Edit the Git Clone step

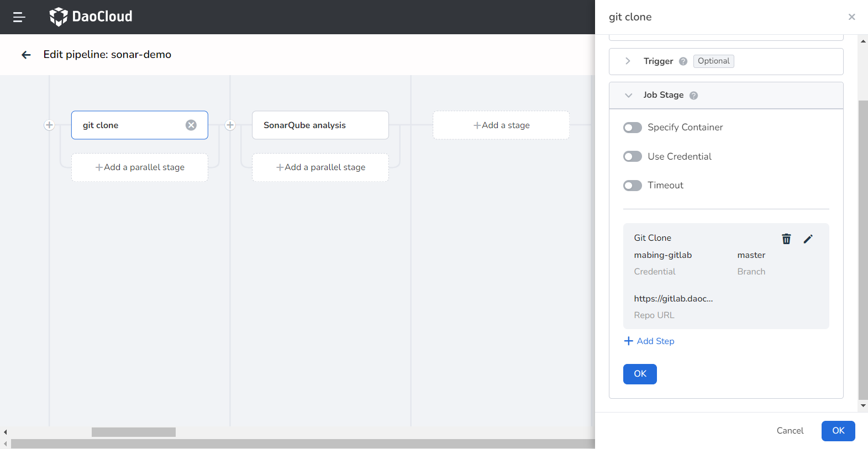coord(808,239)
